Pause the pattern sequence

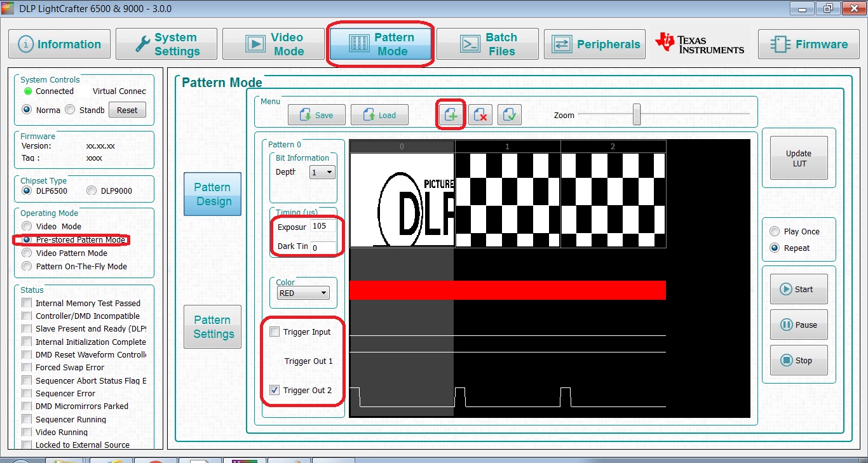(x=799, y=325)
